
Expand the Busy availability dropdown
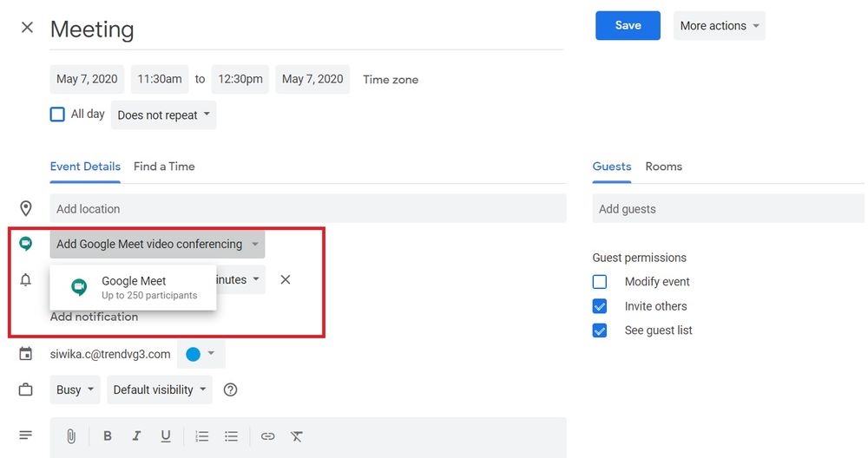coord(75,390)
